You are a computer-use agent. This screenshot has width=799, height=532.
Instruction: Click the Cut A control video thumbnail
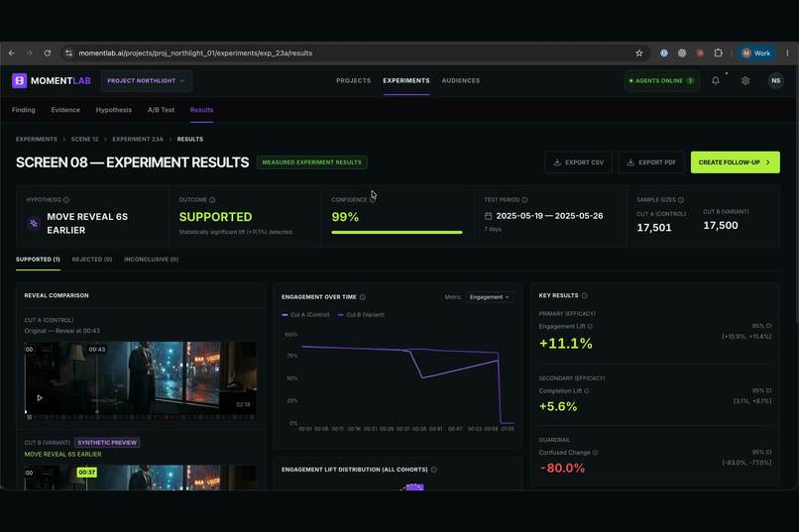pos(140,380)
